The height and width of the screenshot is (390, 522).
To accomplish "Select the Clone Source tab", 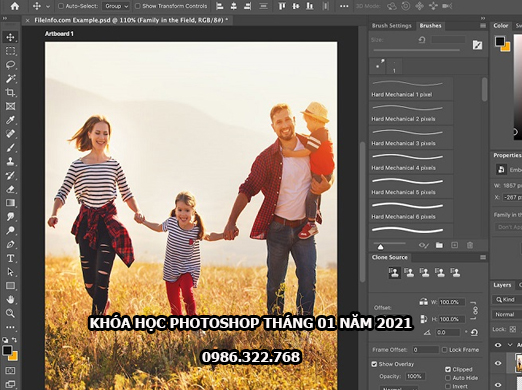I will (390, 257).
